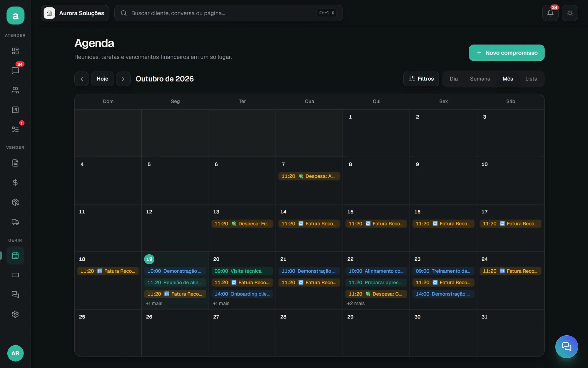Select the highlighted day 19 number
588x368 pixels.
[x=149, y=259]
